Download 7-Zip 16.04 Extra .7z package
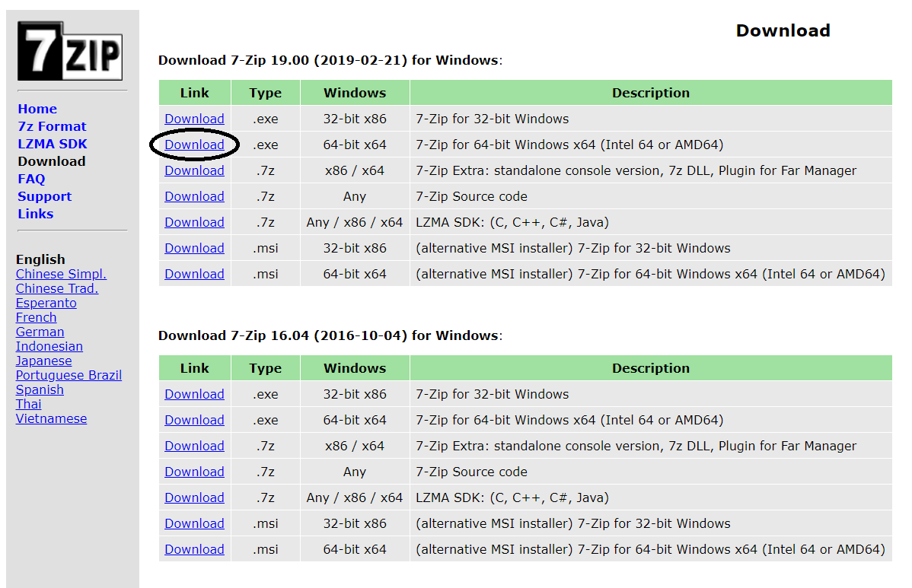 pos(194,446)
